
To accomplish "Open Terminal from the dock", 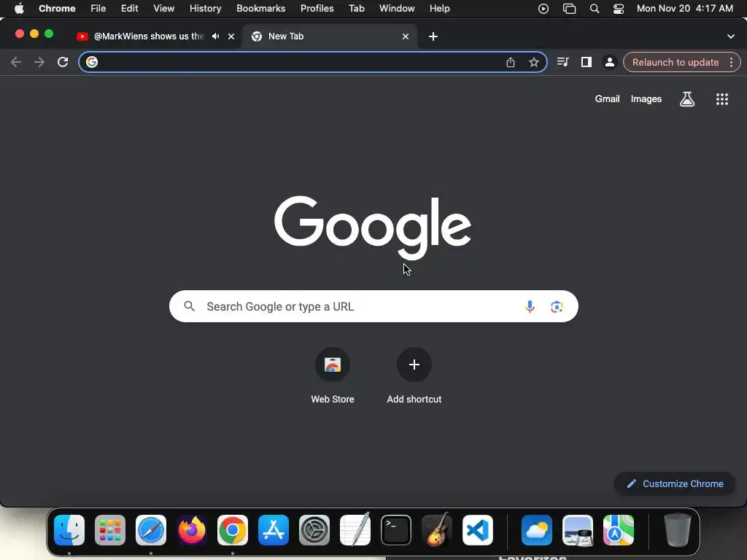I will coord(396,530).
